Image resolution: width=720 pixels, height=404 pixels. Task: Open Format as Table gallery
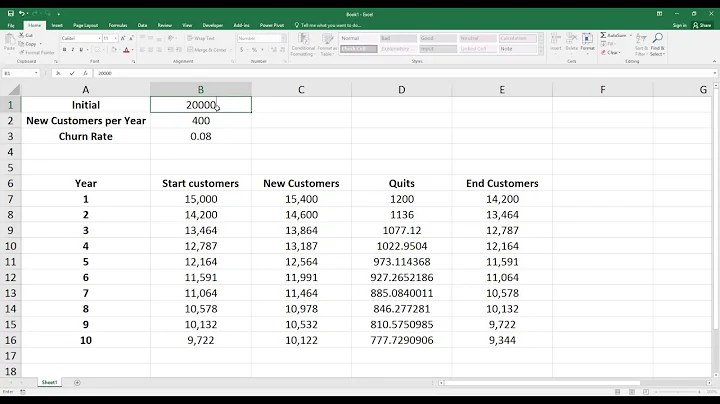(327, 45)
